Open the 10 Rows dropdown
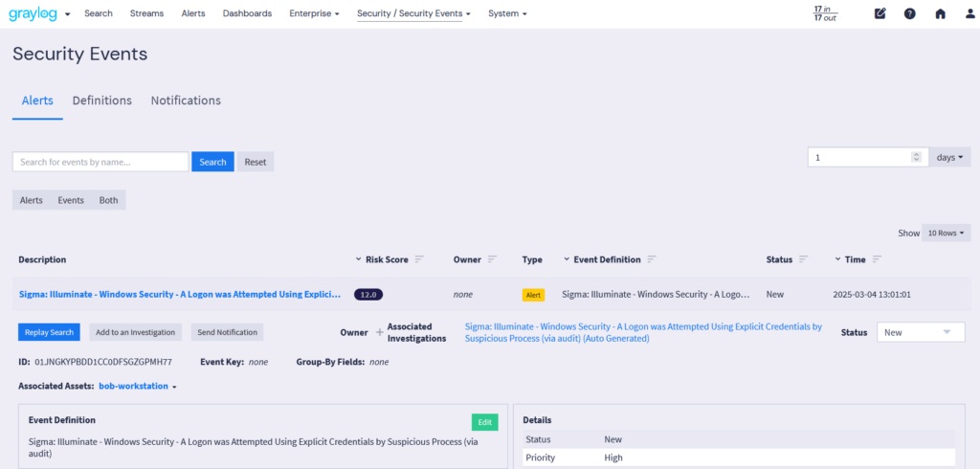The height and width of the screenshot is (469, 980). coord(946,233)
